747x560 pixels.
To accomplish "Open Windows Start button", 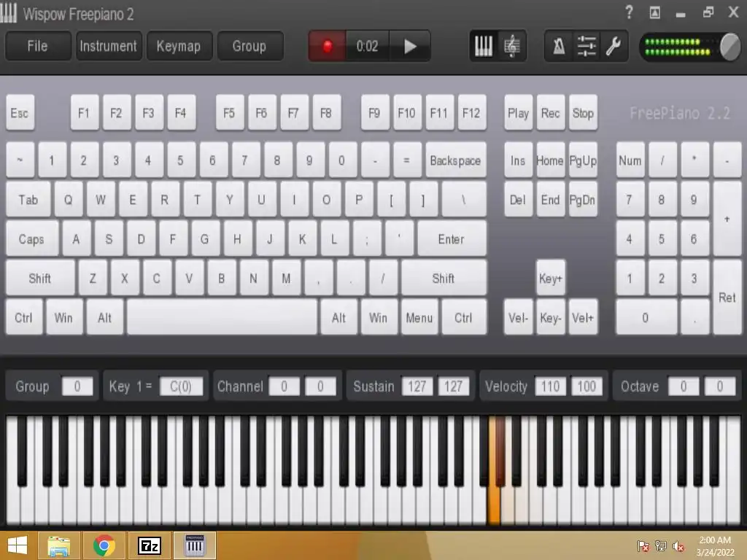I will click(x=18, y=545).
